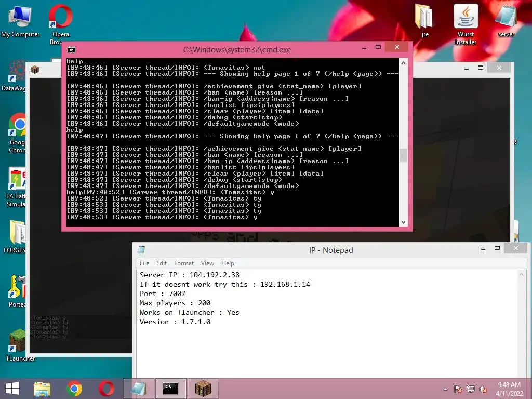532x399 pixels.
Task: Open the jre folder on the desktop
Action: pos(425,21)
